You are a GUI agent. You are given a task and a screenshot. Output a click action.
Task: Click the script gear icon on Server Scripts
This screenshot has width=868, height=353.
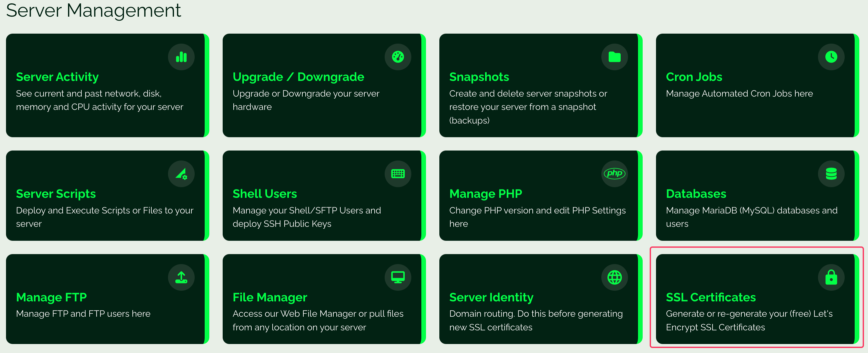pos(181,174)
